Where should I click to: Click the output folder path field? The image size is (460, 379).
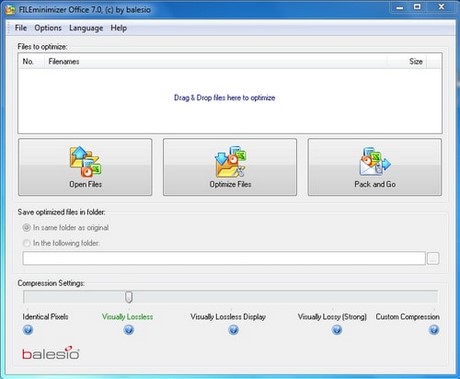[x=224, y=258]
